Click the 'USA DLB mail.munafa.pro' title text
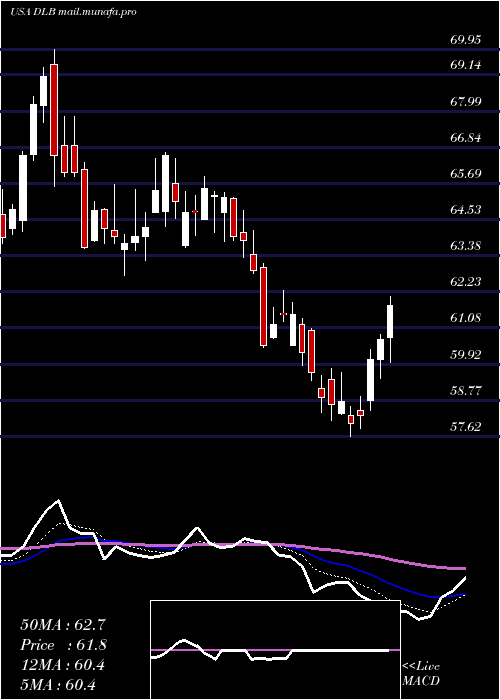 pos(73,12)
